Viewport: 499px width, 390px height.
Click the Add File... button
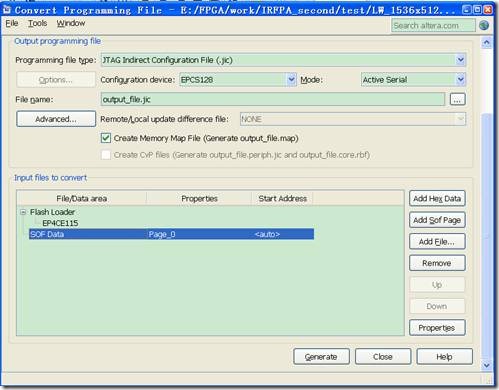tap(437, 242)
